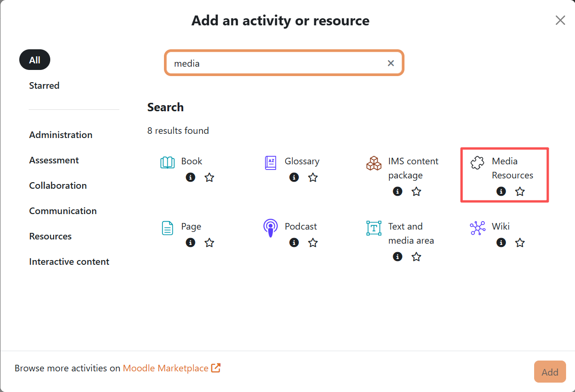Show info for Media Resources

point(501,192)
